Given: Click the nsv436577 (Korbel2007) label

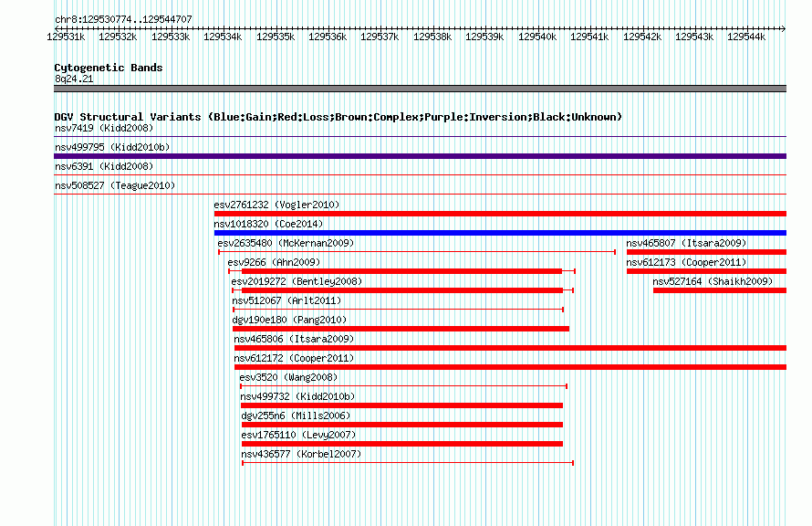Looking at the screenshot, I should tap(301, 454).
